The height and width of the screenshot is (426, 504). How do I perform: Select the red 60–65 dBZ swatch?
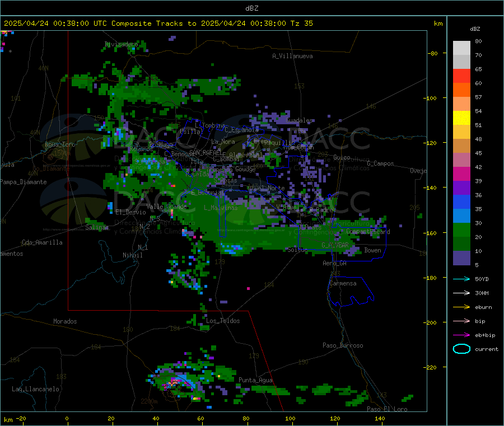pos(461,76)
